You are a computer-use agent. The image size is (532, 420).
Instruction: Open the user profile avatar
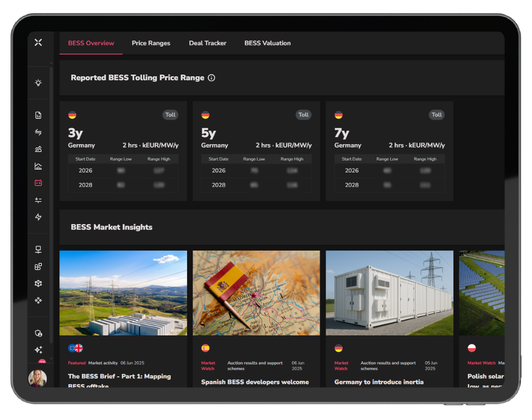click(37, 378)
